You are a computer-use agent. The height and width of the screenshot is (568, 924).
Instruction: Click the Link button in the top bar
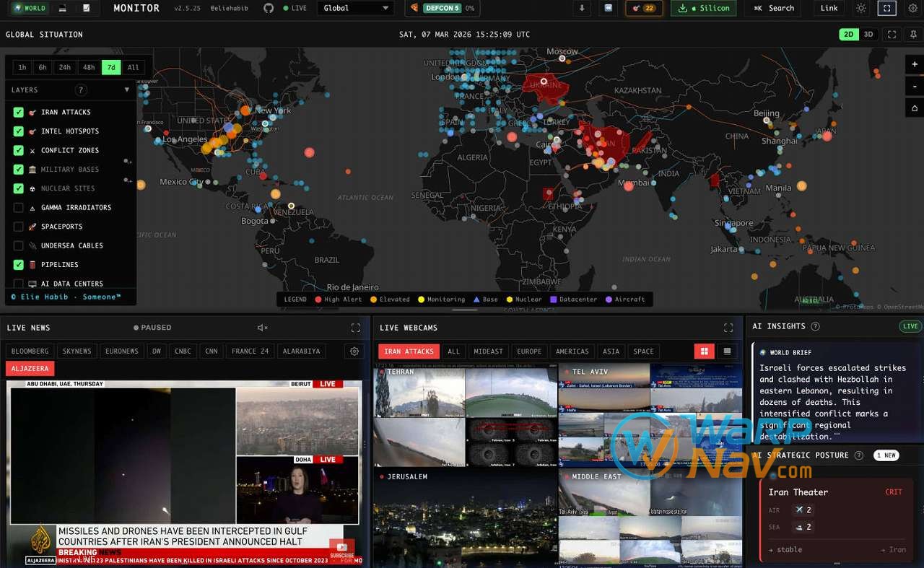pyautogui.click(x=828, y=8)
